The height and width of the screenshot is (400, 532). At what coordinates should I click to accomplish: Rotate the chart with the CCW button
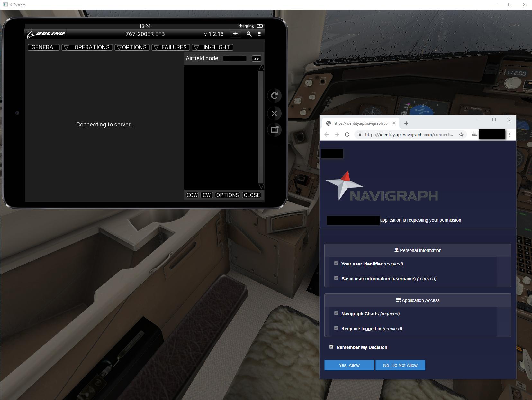pos(192,195)
